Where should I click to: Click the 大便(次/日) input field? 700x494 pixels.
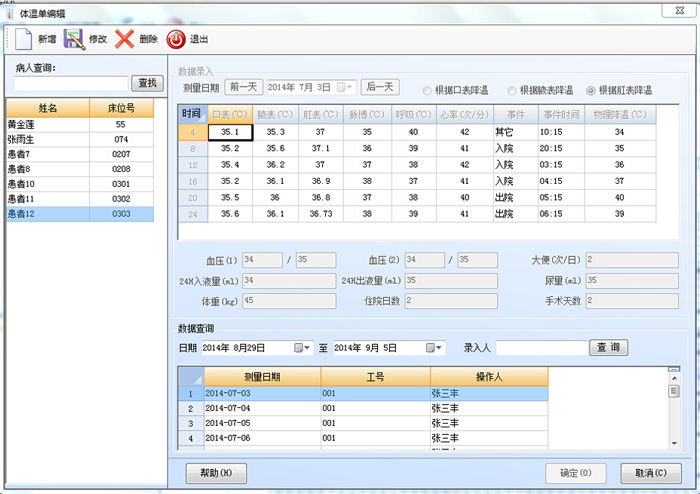coord(632,260)
